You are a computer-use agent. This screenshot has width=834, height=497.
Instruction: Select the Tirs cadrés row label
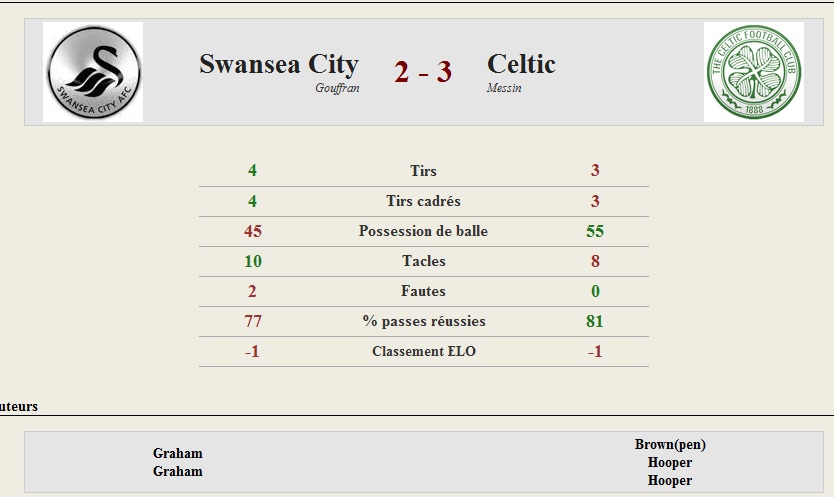tap(423, 201)
